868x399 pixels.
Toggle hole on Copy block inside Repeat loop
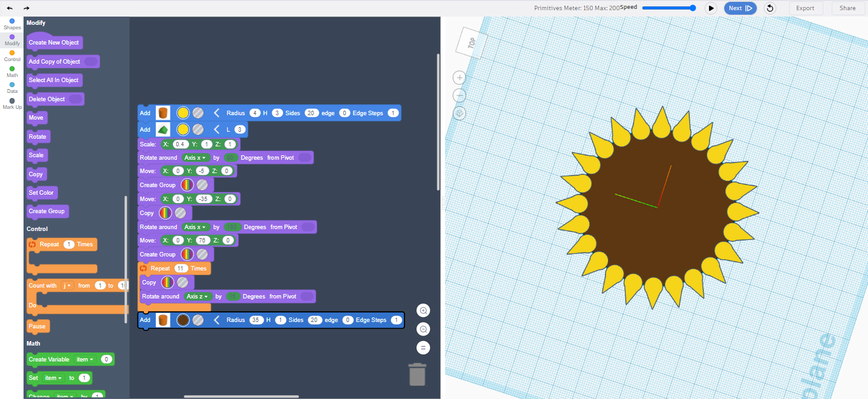point(183,283)
